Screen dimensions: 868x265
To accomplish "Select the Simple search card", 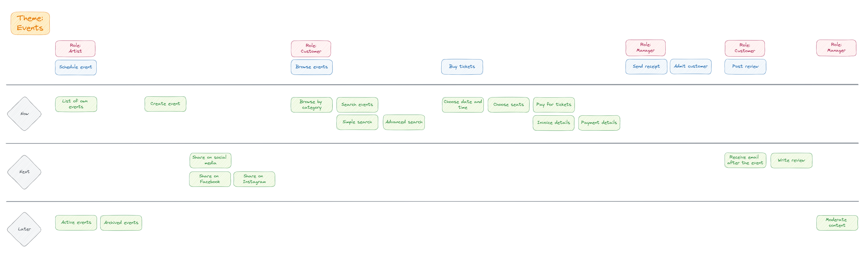I will click(357, 122).
